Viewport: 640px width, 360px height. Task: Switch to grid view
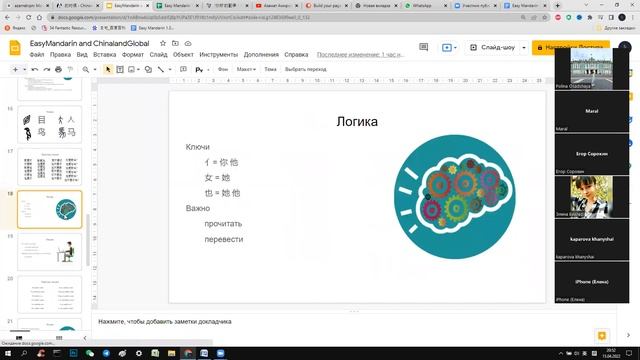click(x=59, y=338)
